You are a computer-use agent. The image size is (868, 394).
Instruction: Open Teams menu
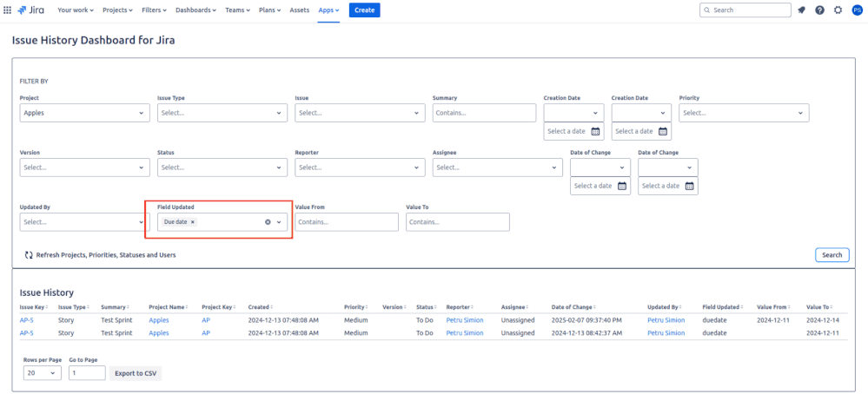237,10
